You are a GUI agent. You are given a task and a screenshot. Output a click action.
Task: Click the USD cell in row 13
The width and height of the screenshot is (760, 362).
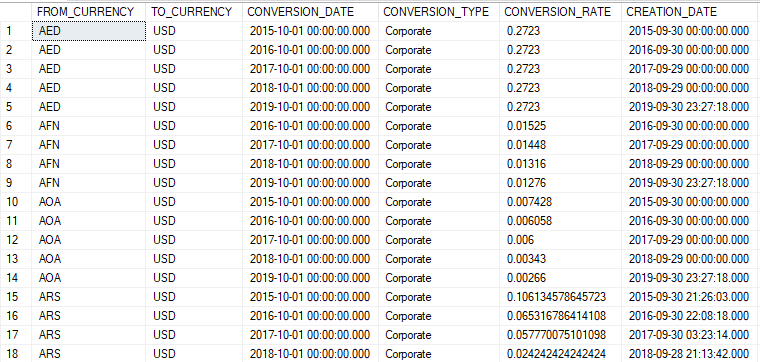(x=194, y=259)
